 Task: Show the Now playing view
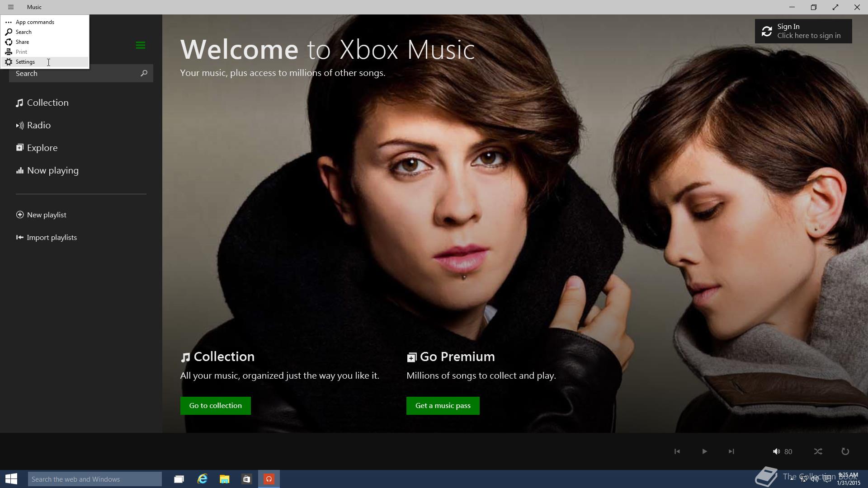click(x=47, y=171)
